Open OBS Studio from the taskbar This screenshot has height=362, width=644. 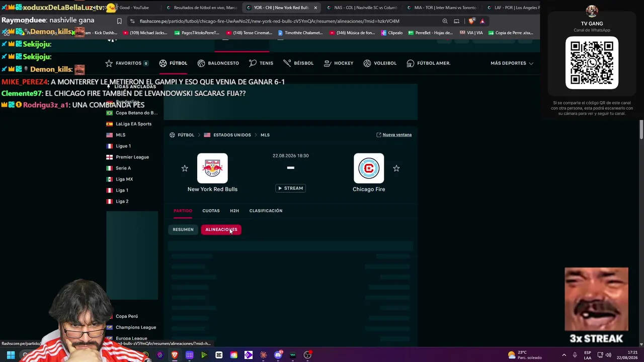point(307,355)
